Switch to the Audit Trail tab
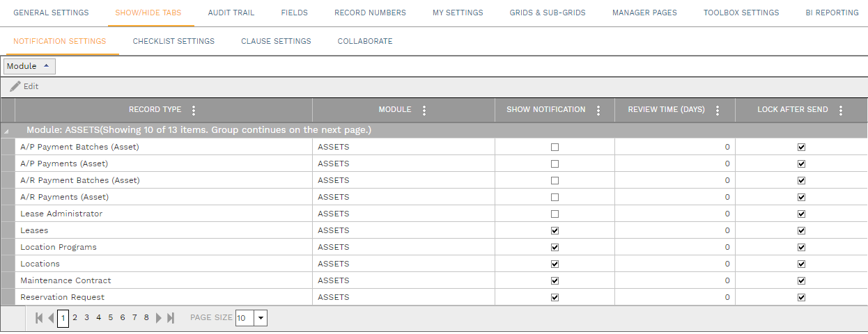The image size is (868, 334). tap(231, 13)
